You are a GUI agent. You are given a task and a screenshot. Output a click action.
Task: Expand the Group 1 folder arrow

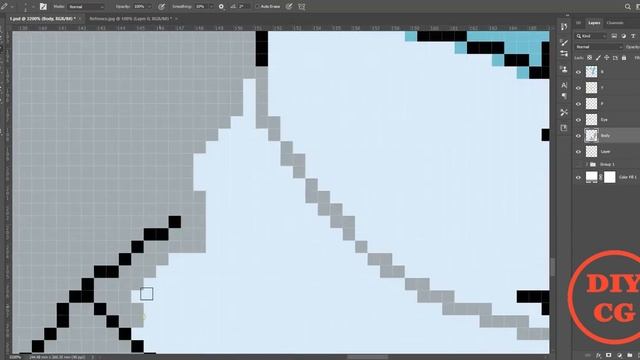coord(587,164)
